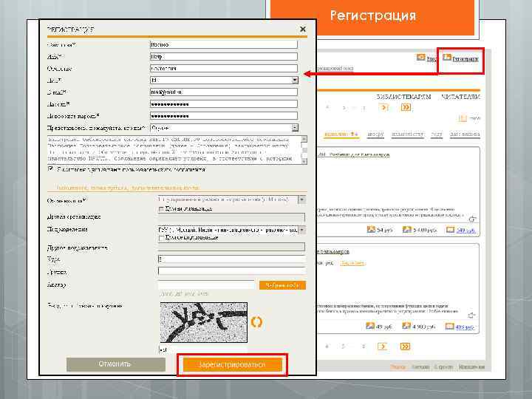
Task: Click the 49 руб price icon
Action: 370,326
